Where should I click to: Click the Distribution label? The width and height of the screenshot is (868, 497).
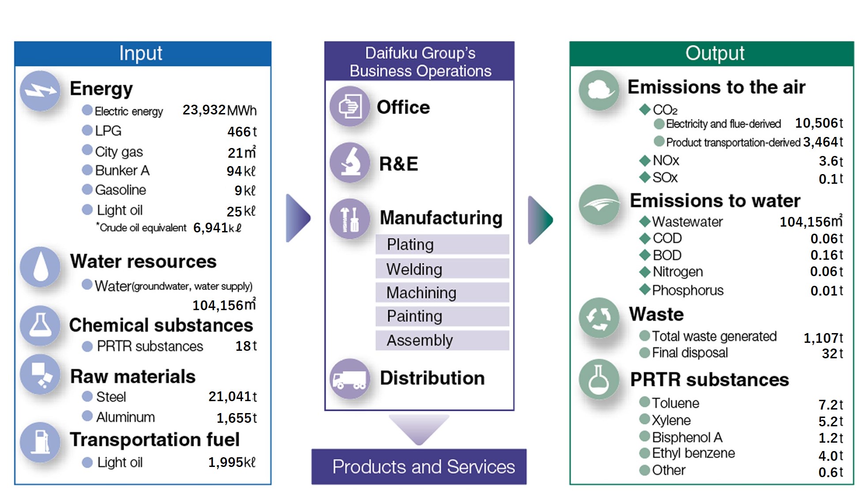pos(432,378)
